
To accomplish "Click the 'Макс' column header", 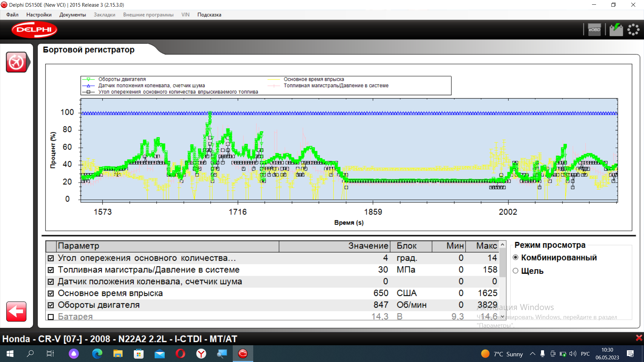I will 482,246.
